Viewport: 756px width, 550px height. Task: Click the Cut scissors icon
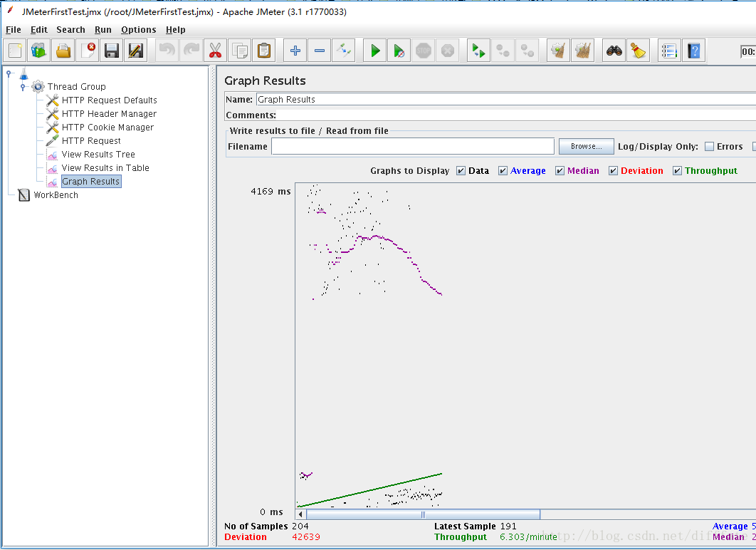(216, 51)
